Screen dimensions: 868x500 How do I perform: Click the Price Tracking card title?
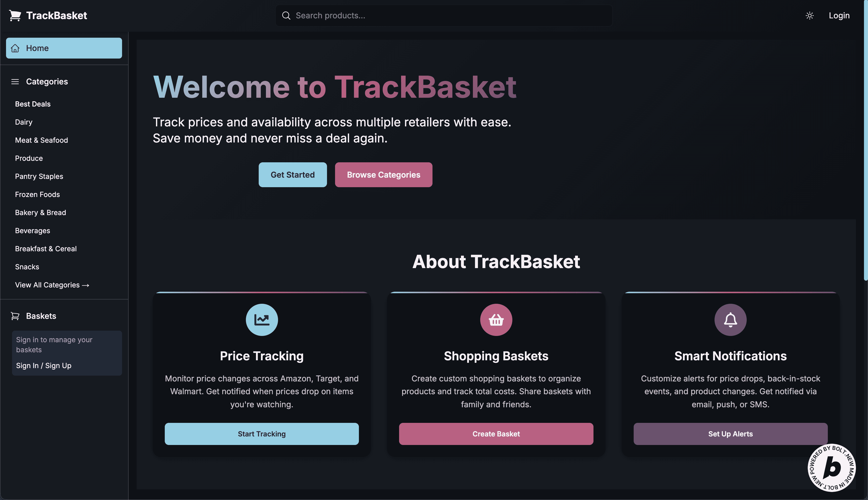pos(261,356)
